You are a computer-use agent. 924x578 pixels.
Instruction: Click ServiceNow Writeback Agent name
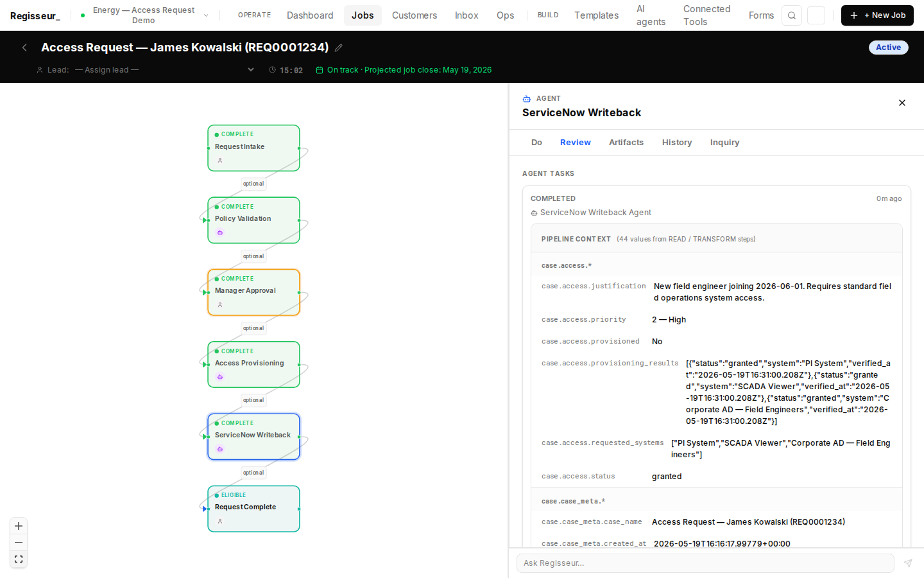pos(595,213)
